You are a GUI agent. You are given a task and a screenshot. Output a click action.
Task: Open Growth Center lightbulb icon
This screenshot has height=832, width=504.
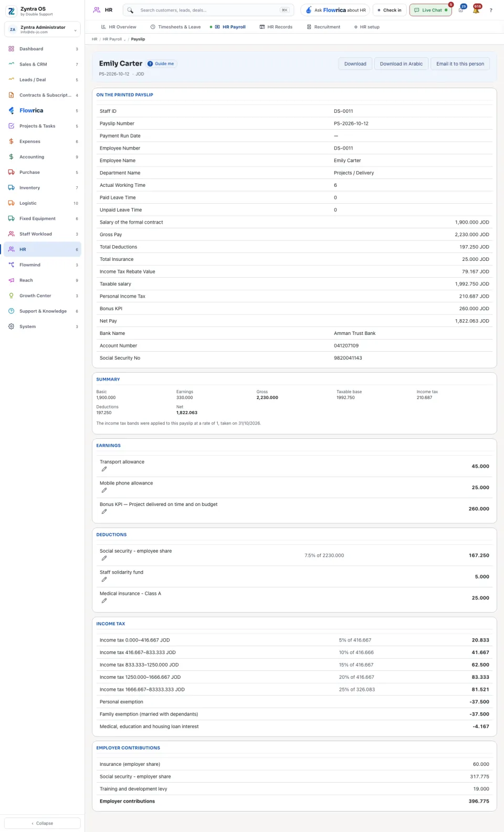tap(11, 296)
